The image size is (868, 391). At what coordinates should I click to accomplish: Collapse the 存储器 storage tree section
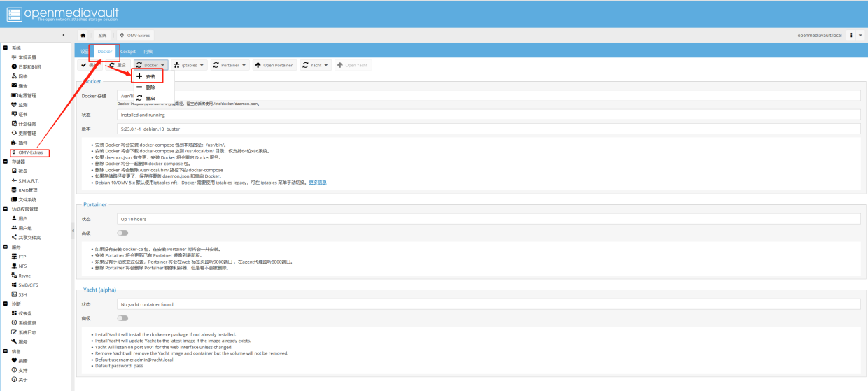[6, 162]
